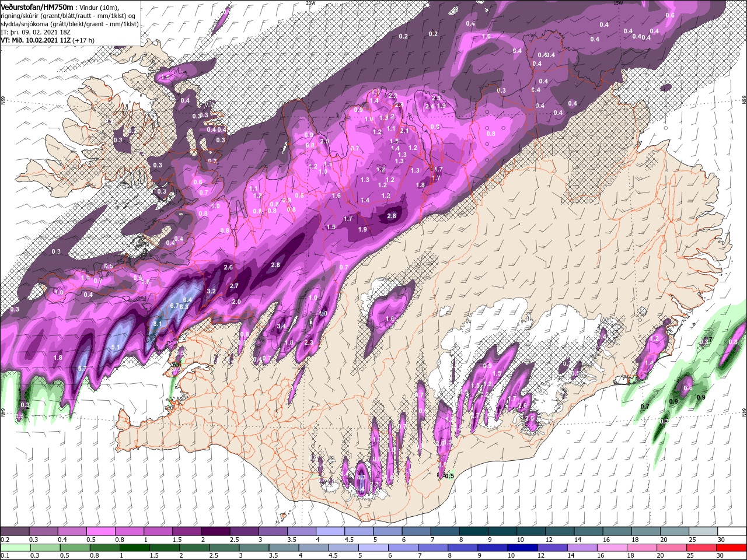Select upper color bar swatch between 3 and 3.5
The image size is (747, 560).
coord(273,531)
